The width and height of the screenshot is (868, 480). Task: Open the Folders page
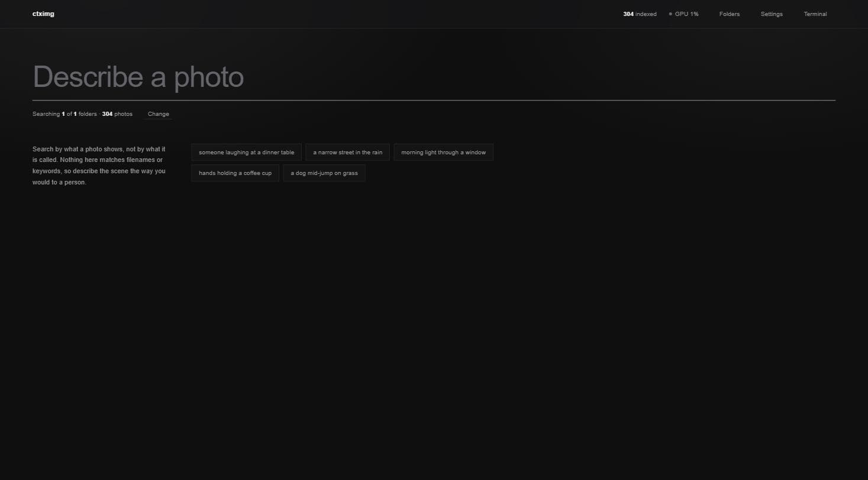tap(729, 14)
